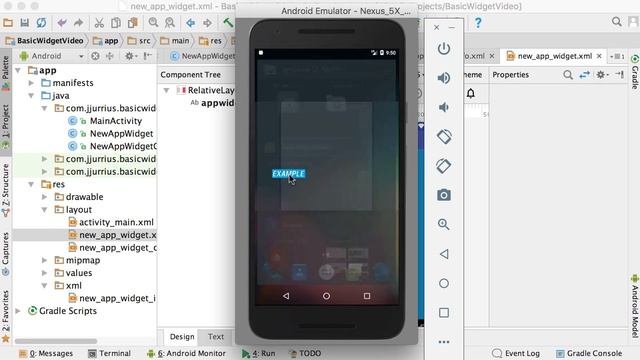Open the Event Log

pyautogui.click(x=516, y=353)
